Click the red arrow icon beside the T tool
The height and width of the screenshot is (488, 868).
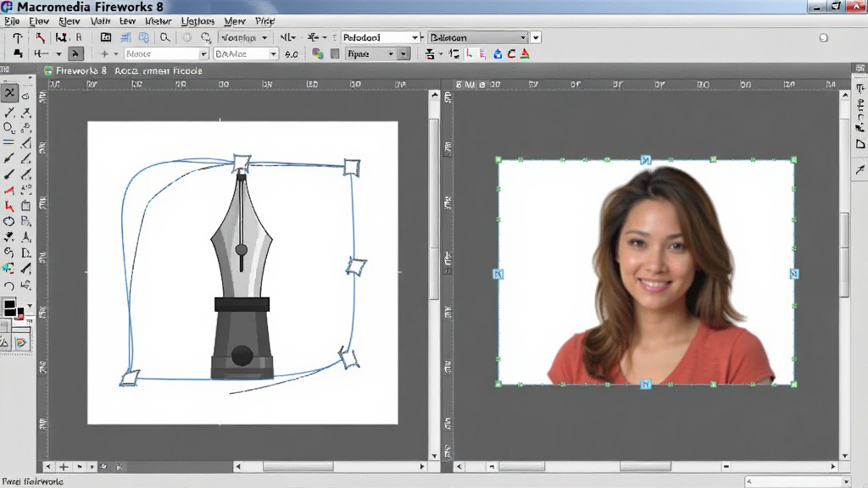click(41, 37)
